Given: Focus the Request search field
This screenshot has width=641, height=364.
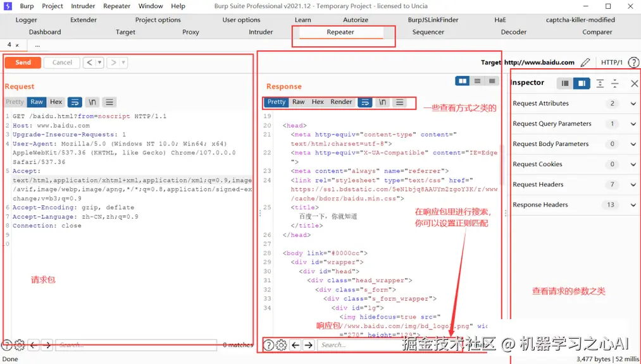Looking at the screenshot, I should pos(135,345).
